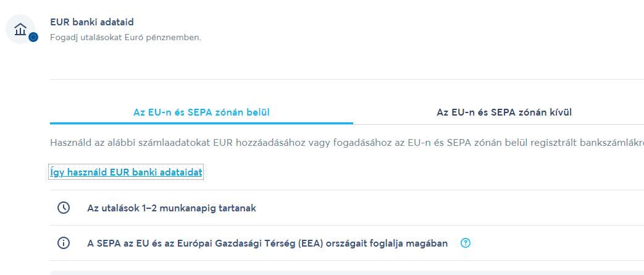The width and height of the screenshot is (644, 275).
Task: Click the gray panel at the bottom
Action: [346, 273]
